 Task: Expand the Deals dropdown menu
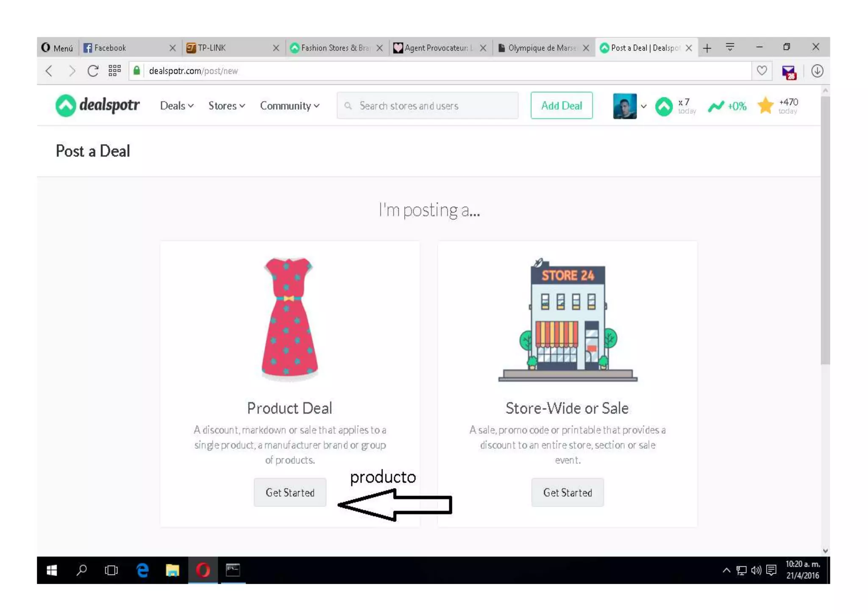coord(177,106)
